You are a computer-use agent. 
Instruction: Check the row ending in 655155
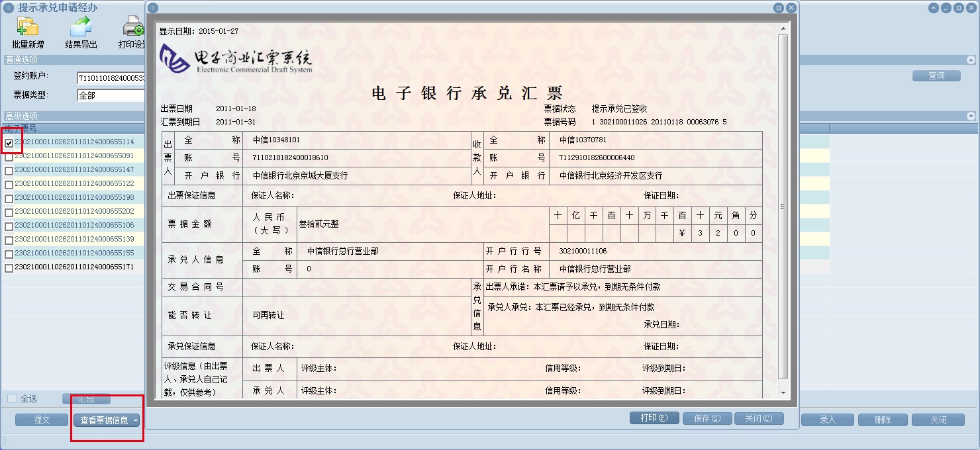9,254
